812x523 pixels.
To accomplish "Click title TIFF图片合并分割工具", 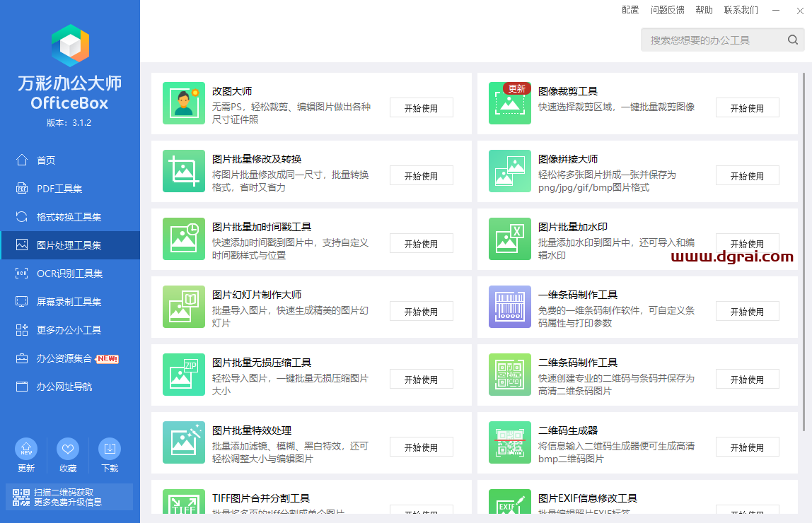I will (261, 498).
